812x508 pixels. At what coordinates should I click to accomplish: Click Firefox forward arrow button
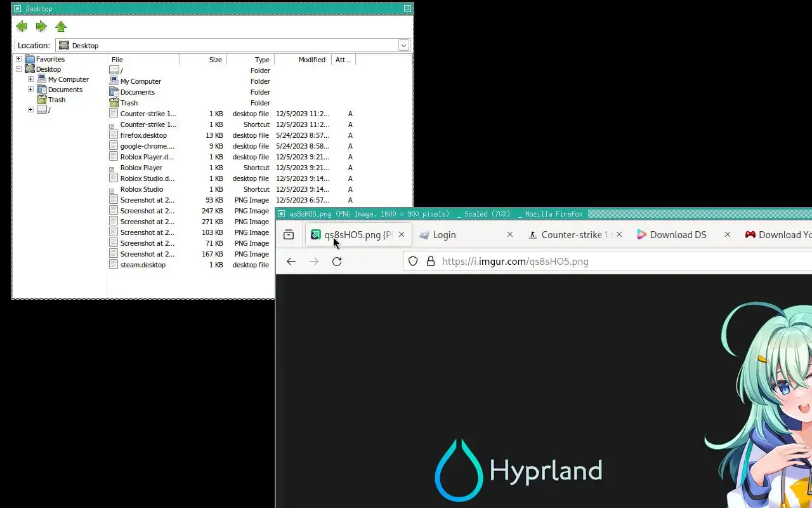[314, 261]
